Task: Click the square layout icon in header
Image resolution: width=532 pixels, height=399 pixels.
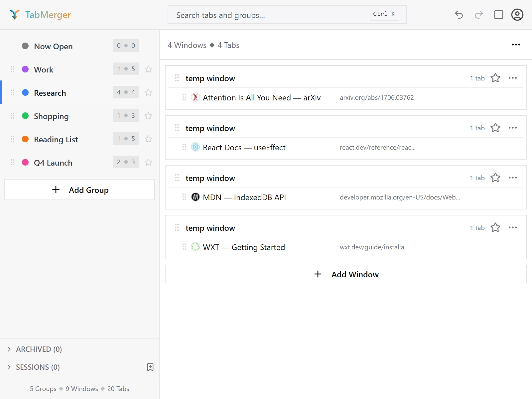Action: 499,15
